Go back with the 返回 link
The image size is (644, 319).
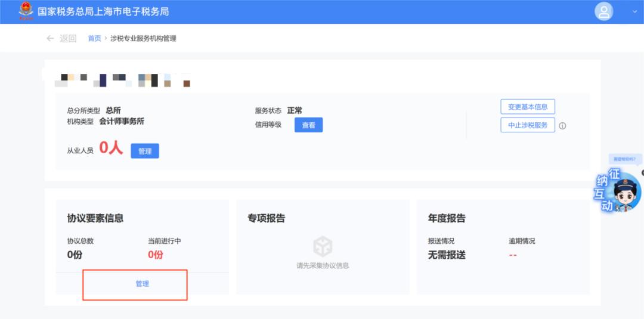click(x=68, y=39)
